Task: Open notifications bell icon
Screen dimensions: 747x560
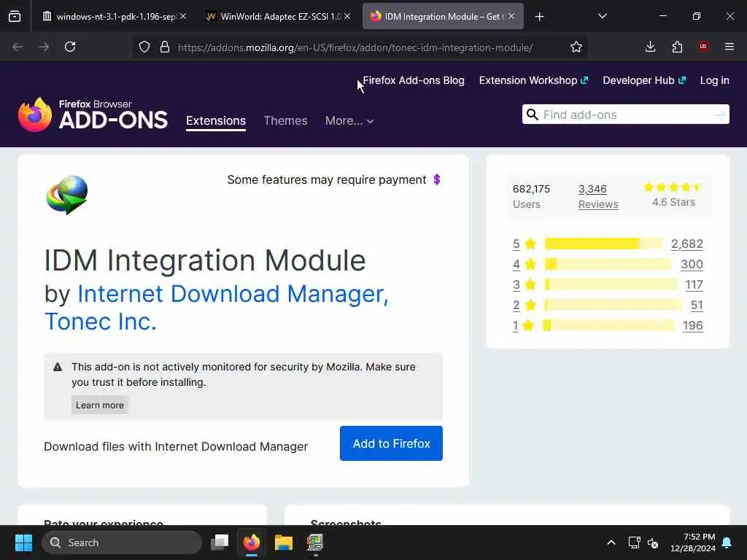Action: tap(727, 542)
